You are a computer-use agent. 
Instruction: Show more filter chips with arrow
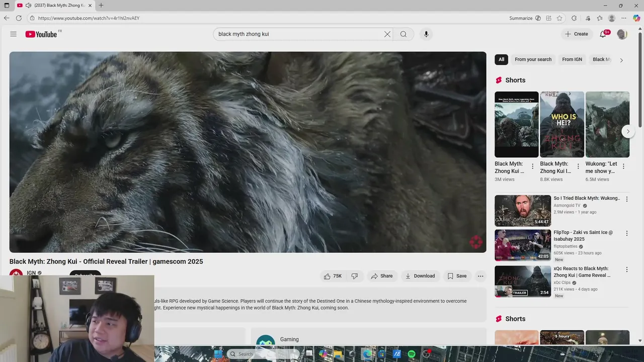[x=621, y=60]
